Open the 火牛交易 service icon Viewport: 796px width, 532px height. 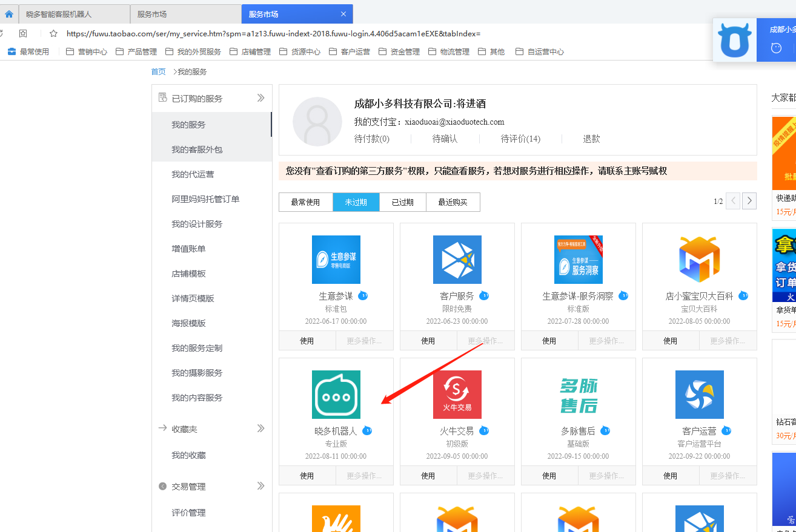(x=457, y=395)
